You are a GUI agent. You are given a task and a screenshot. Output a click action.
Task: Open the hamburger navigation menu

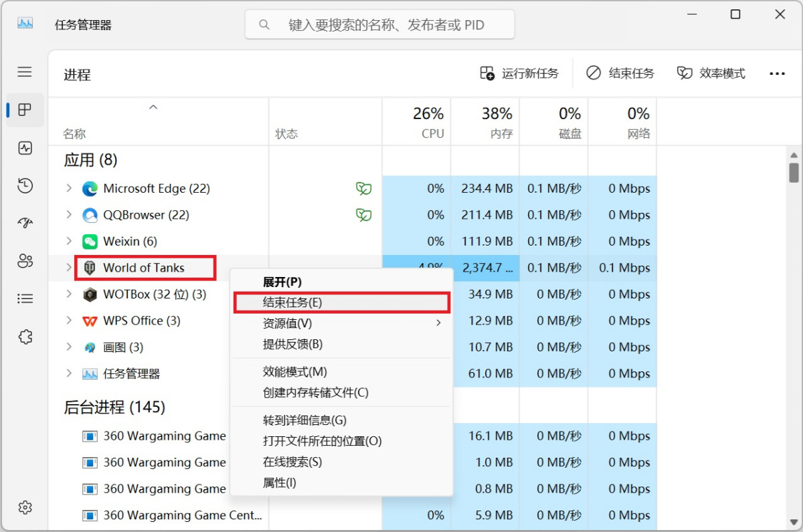click(x=25, y=72)
